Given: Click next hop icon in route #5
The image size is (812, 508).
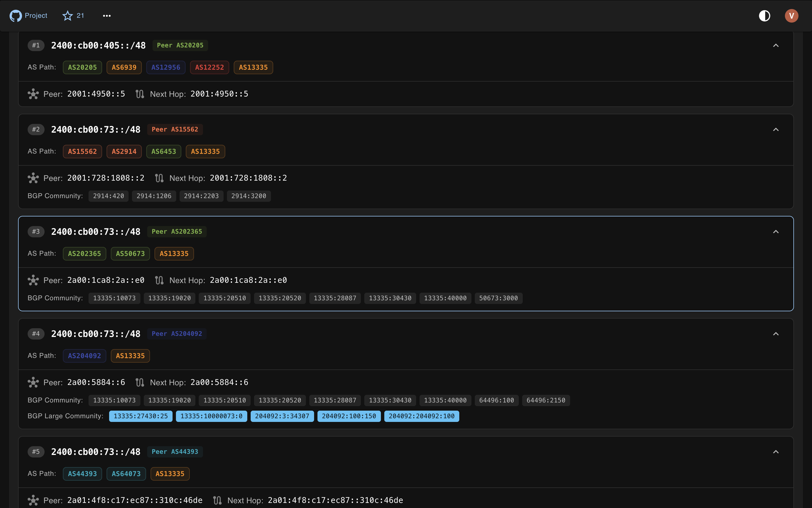Looking at the screenshot, I should 217,500.
